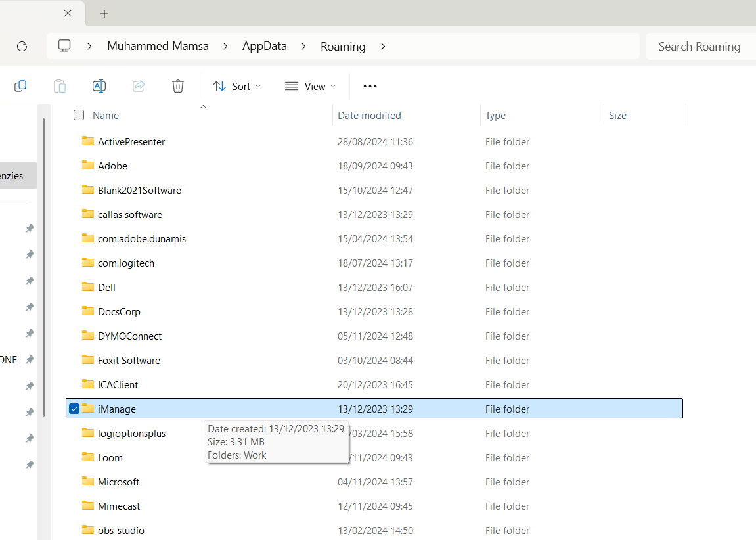Open the View dropdown
This screenshot has height=540, width=756.
(x=310, y=86)
